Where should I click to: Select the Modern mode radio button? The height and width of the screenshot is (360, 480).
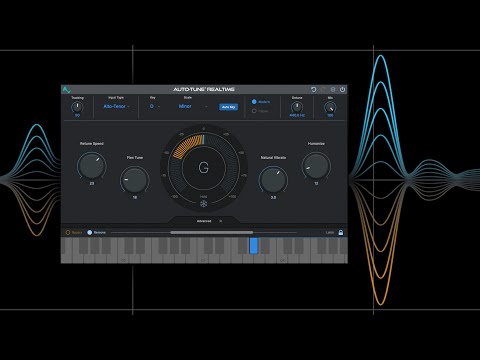pyautogui.click(x=254, y=102)
